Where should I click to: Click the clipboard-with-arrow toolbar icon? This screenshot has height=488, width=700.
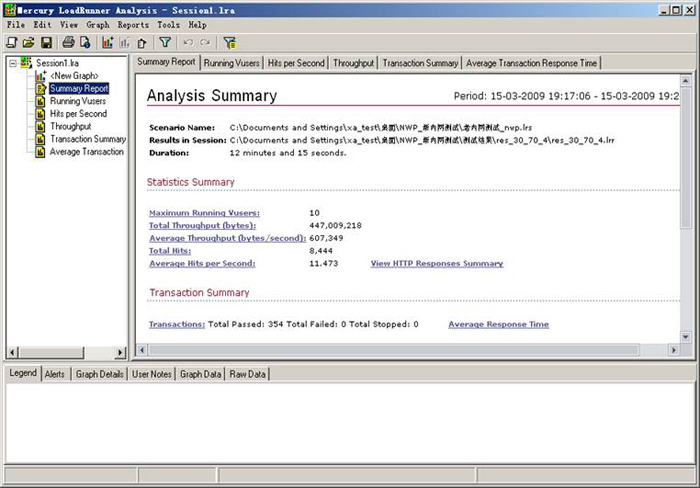pos(142,43)
